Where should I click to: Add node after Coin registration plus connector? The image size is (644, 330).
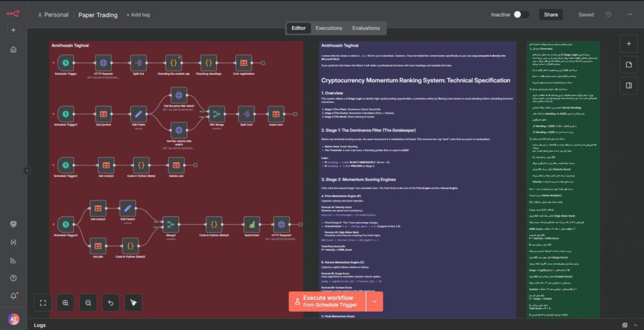(x=263, y=63)
